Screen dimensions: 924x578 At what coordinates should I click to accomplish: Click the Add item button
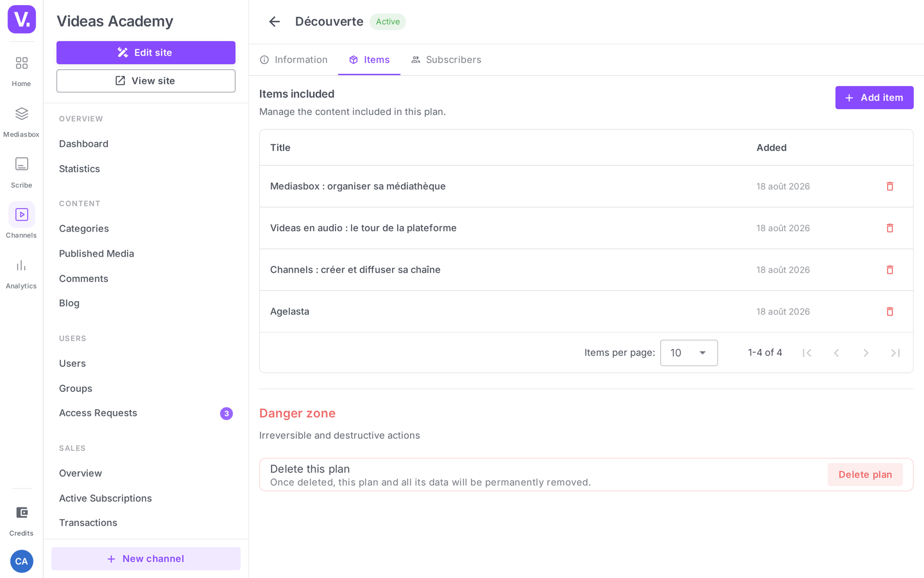click(x=874, y=98)
